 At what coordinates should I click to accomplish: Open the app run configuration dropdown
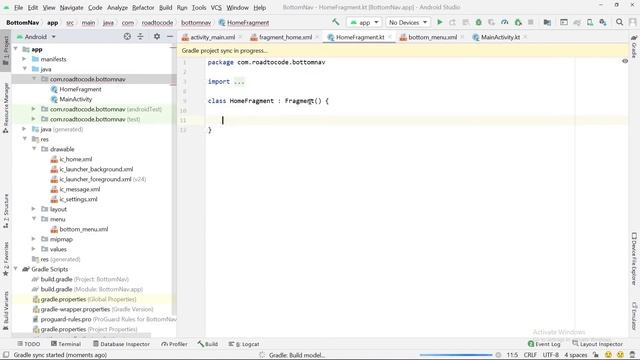364,22
